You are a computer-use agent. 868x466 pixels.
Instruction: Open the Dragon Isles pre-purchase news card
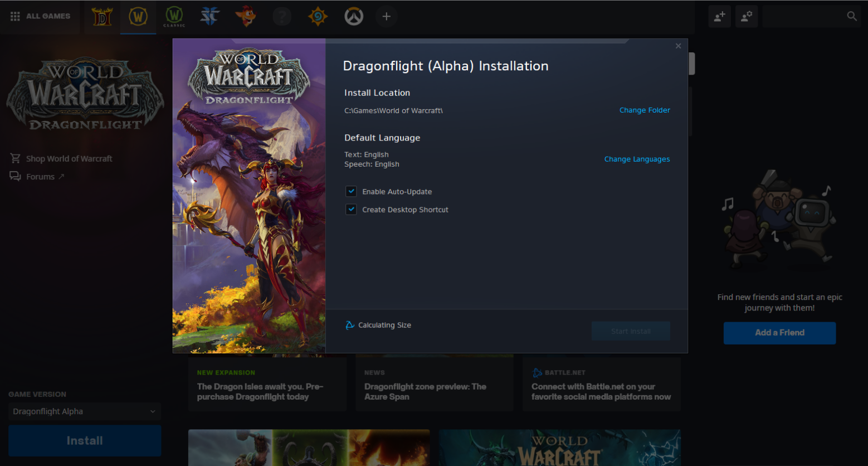(x=267, y=385)
